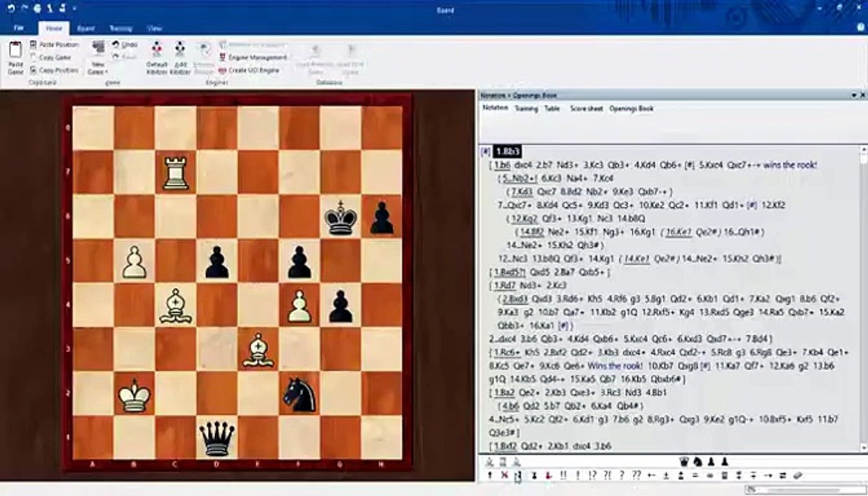
Task: Insert the ? mistake symbol
Action: (x=622, y=475)
